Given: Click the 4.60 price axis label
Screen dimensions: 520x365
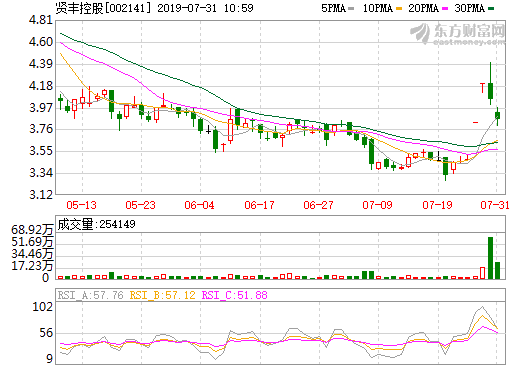Looking at the screenshot, I should coord(41,42).
